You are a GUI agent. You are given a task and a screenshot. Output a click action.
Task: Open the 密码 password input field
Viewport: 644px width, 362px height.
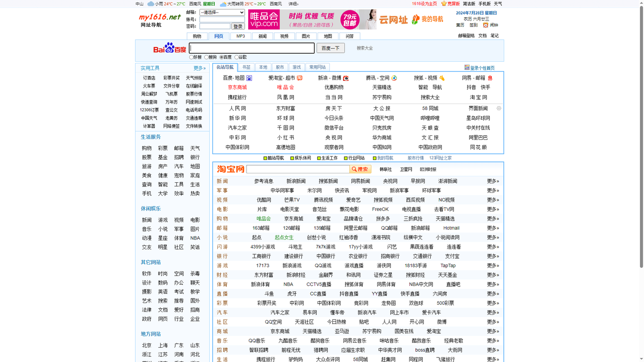tap(215, 26)
